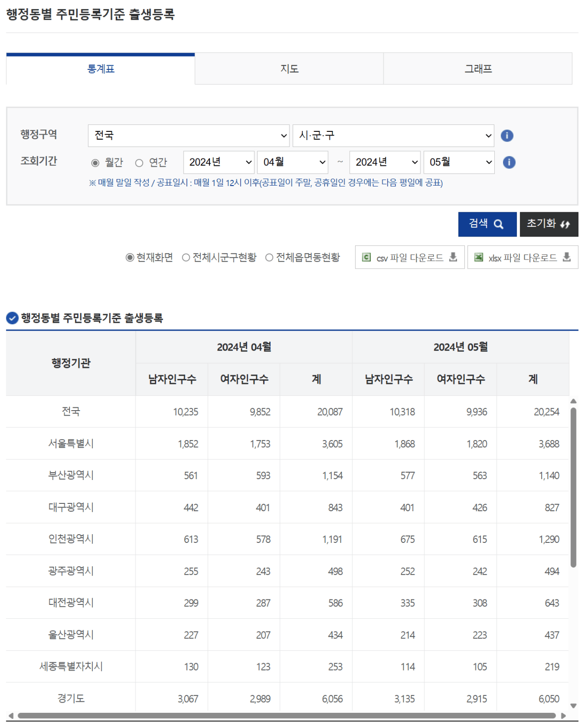
Task: Click the page title 행정동별 주민등록기준 출생등록
Action: [90, 14]
